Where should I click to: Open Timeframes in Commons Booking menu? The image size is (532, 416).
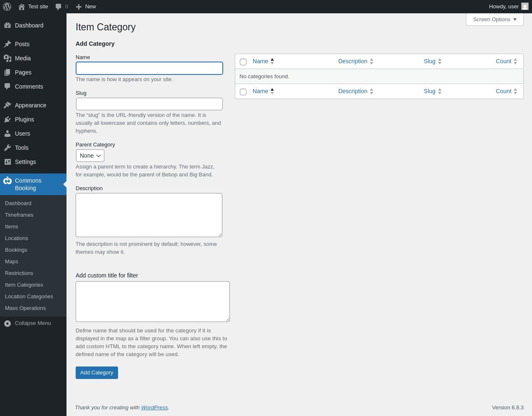click(19, 215)
